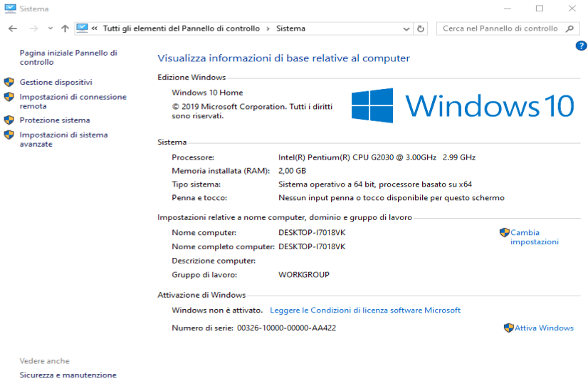Image resolution: width=588 pixels, height=391 pixels.
Task: Click the Nessun input penna o tocco text
Action: 391,198
